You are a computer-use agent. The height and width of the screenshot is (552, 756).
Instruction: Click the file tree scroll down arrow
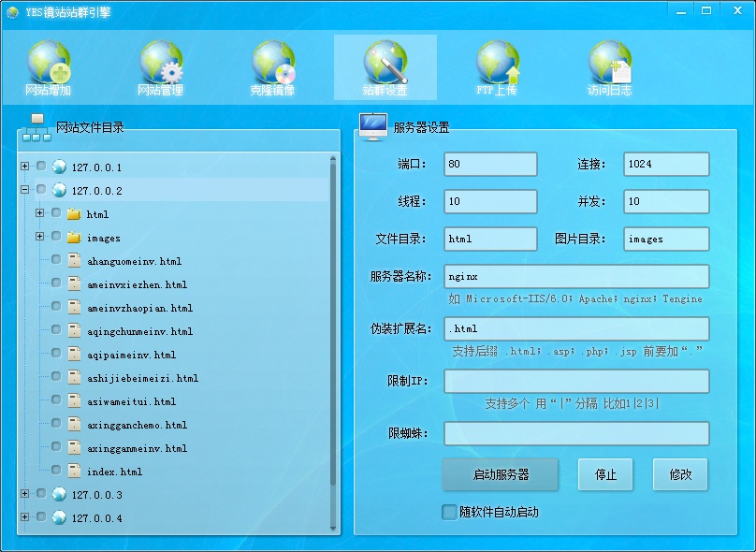(333, 528)
